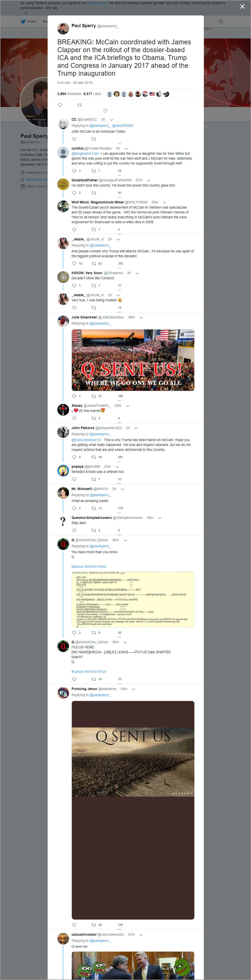Open chevron menu on canuckinvestor's tweet

point(141,935)
